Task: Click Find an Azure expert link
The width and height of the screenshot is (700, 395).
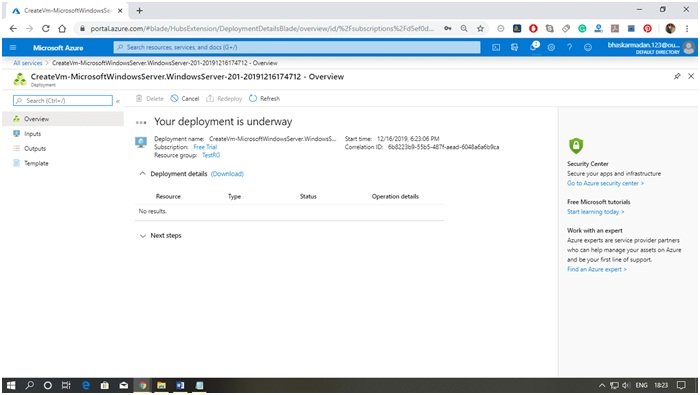Action: pyautogui.click(x=597, y=269)
